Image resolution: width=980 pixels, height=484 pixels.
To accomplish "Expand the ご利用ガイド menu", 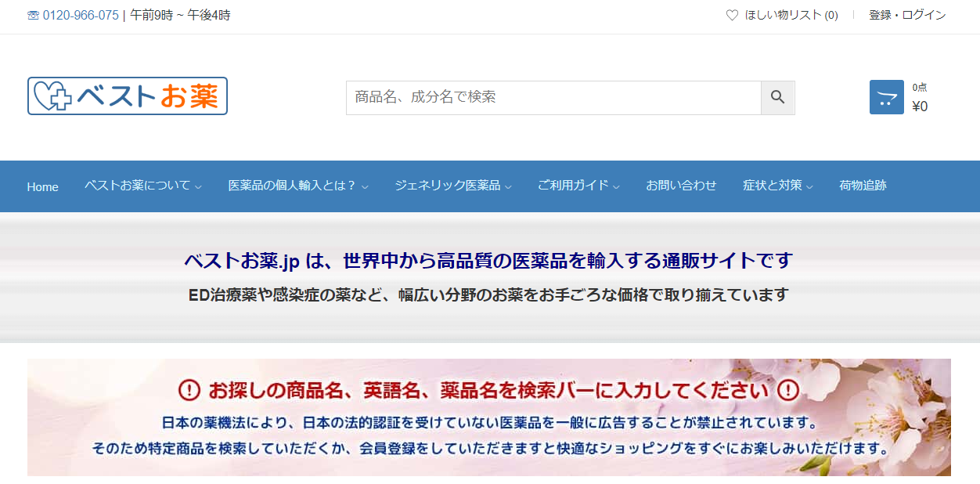I will coord(578,186).
